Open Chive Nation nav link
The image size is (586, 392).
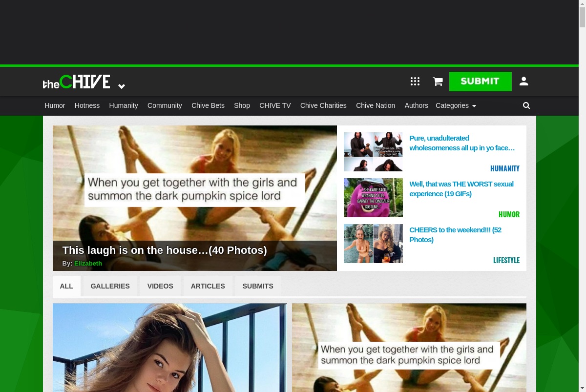point(376,105)
